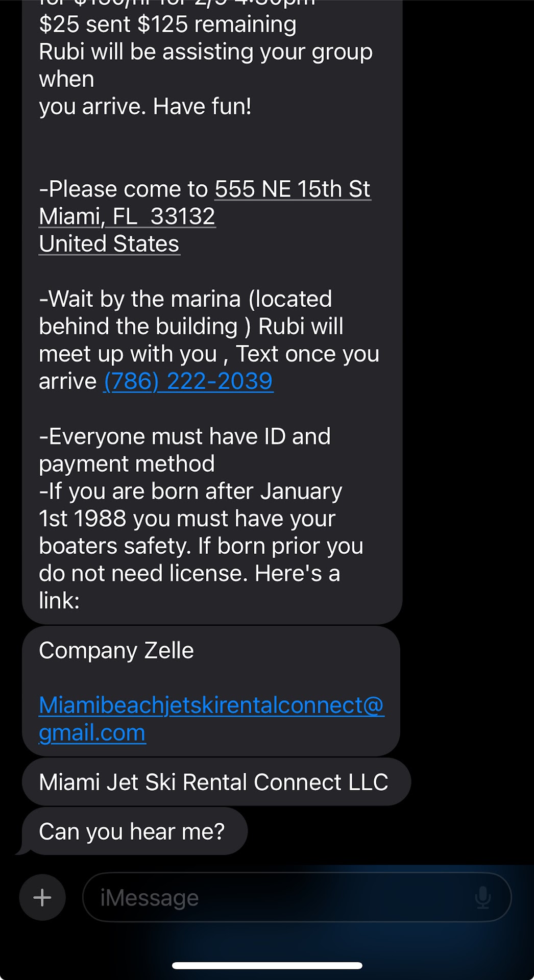Tap the United States address line
Image resolution: width=534 pixels, height=980 pixels.
109,244
